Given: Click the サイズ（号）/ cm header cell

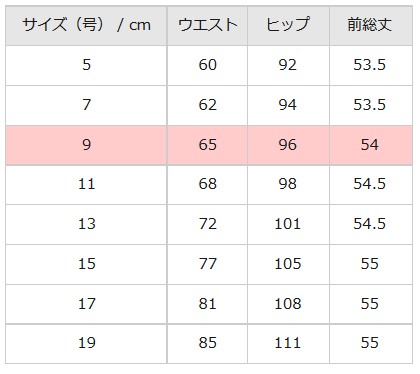Looking at the screenshot, I should coord(86,25).
